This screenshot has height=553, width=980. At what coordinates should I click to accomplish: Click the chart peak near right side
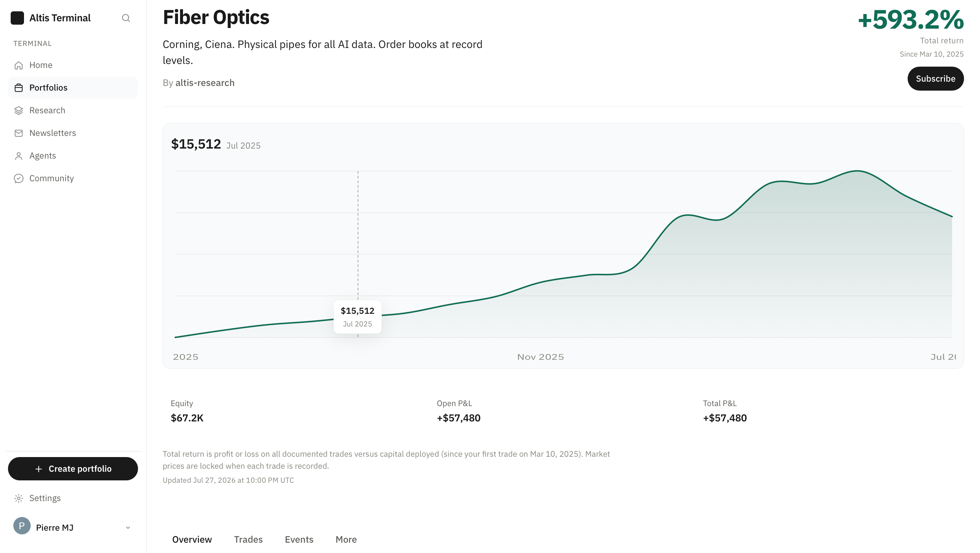pos(857,171)
